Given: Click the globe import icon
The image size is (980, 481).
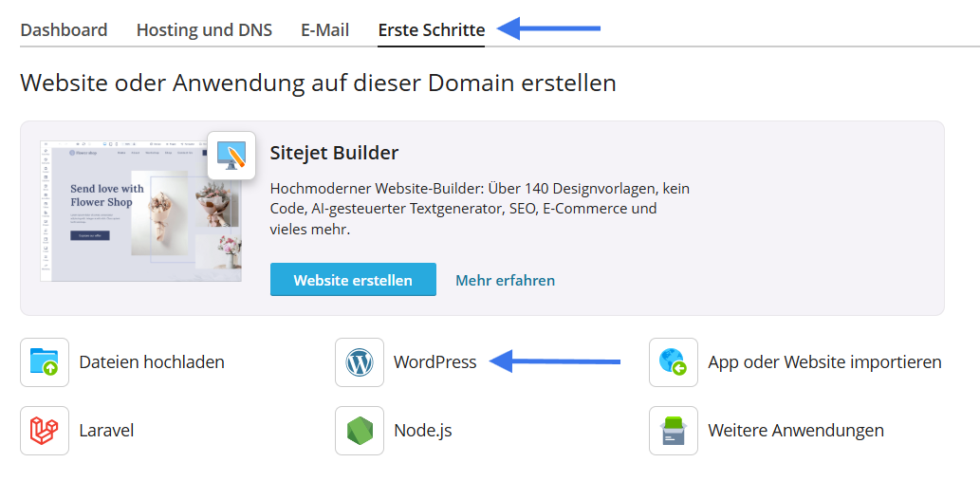Looking at the screenshot, I should pyautogui.click(x=674, y=362).
